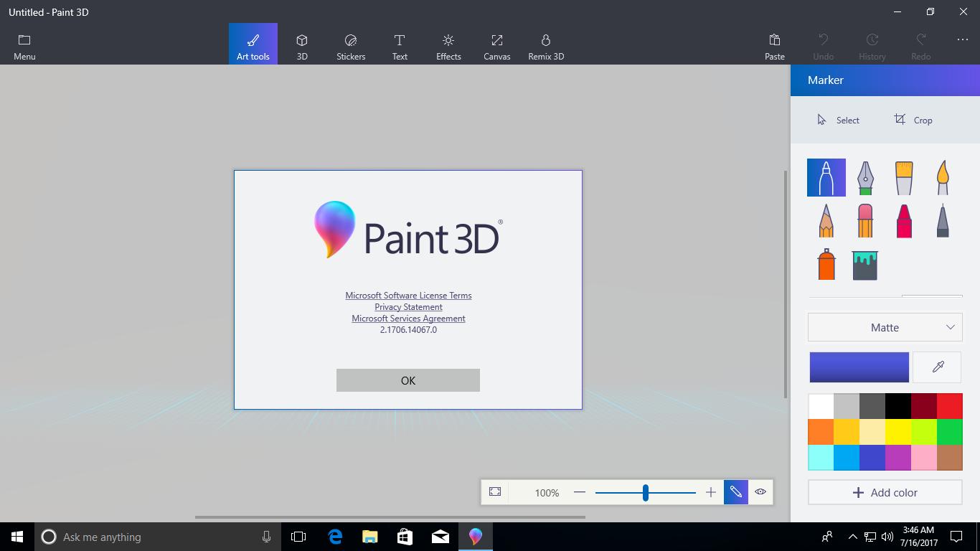Choose the pink color swatch
The width and height of the screenshot is (980, 551).
(924, 458)
